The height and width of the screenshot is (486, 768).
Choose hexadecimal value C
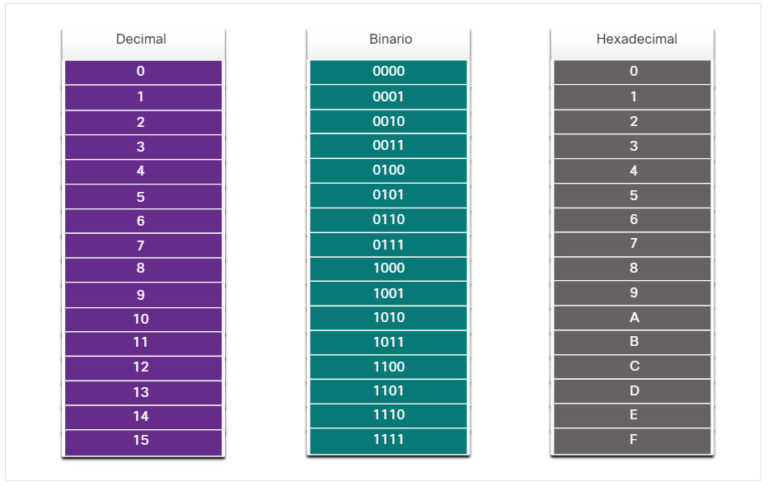point(632,367)
